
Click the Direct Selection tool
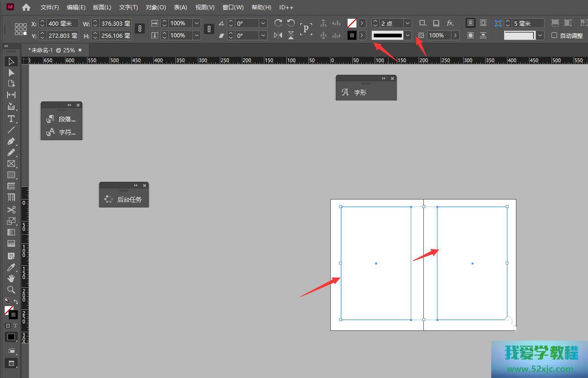[11, 72]
